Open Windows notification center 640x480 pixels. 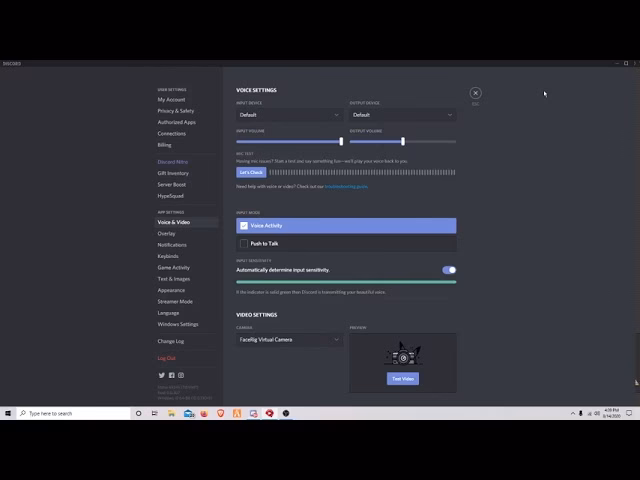coord(629,413)
